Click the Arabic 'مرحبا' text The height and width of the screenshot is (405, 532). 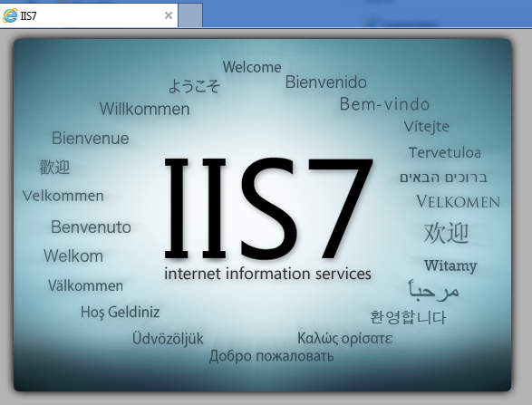[x=433, y=291]
